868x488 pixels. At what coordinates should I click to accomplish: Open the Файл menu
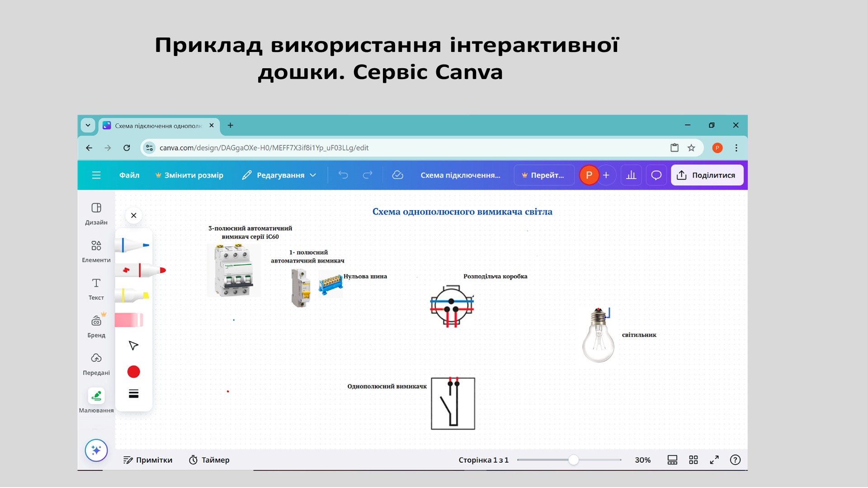click(129, 175)
